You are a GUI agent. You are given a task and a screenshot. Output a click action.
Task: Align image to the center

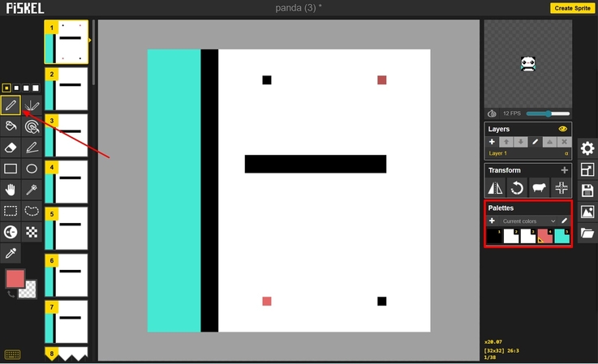click(x=561, y=188)
